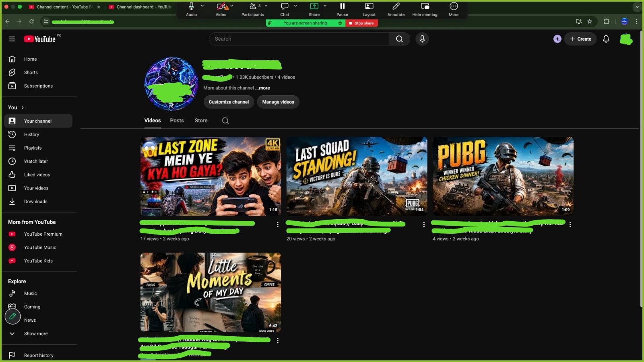This screenshot has height=362, width=644.
Task: Click the Customize channel button
Action: [229, 102]
